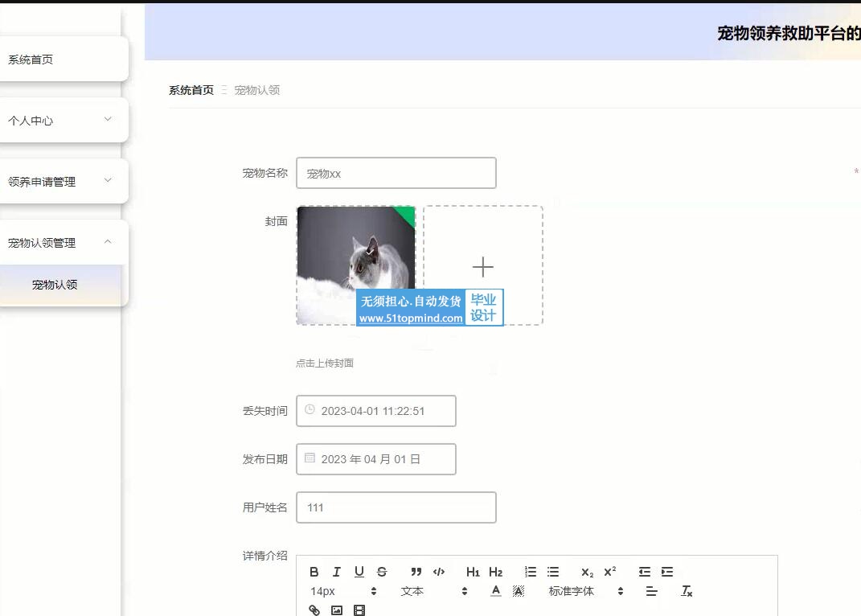
Task: Insert a code block in the editor
Action: tap(439, 572)
